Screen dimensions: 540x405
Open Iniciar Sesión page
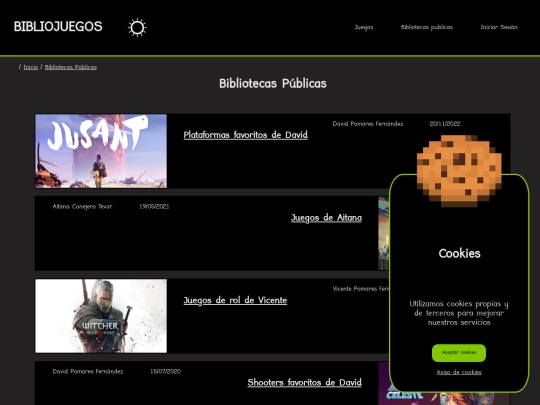(x=499, y=27)
